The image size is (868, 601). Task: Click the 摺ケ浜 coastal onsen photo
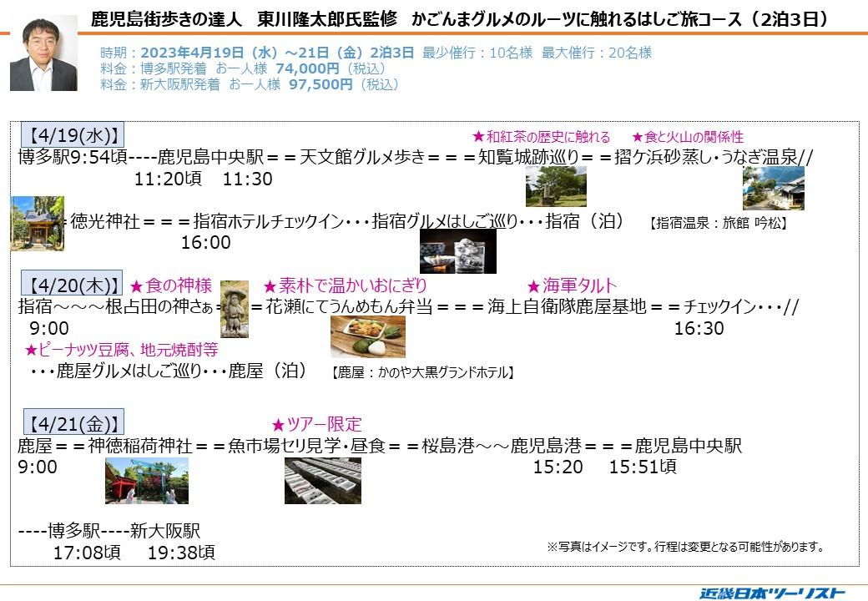tap(774, 188)
